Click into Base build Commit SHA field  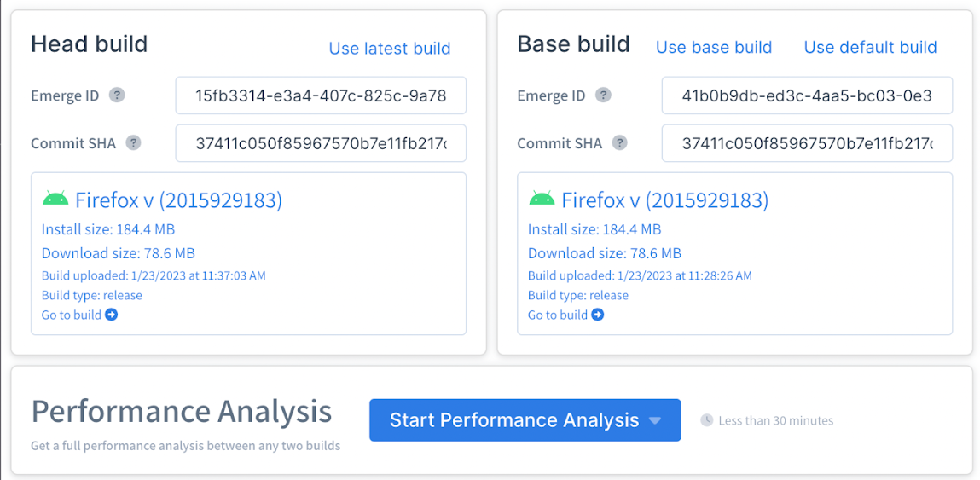(807, 143)
